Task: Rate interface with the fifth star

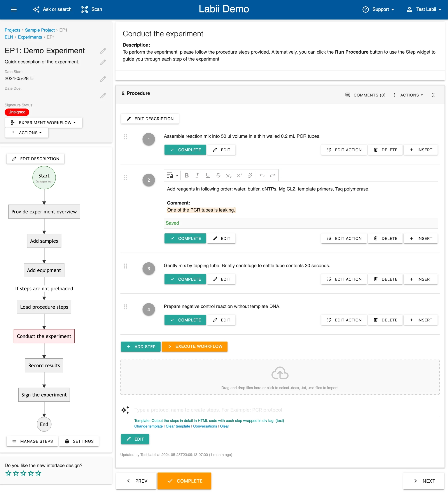Action: 38,473
